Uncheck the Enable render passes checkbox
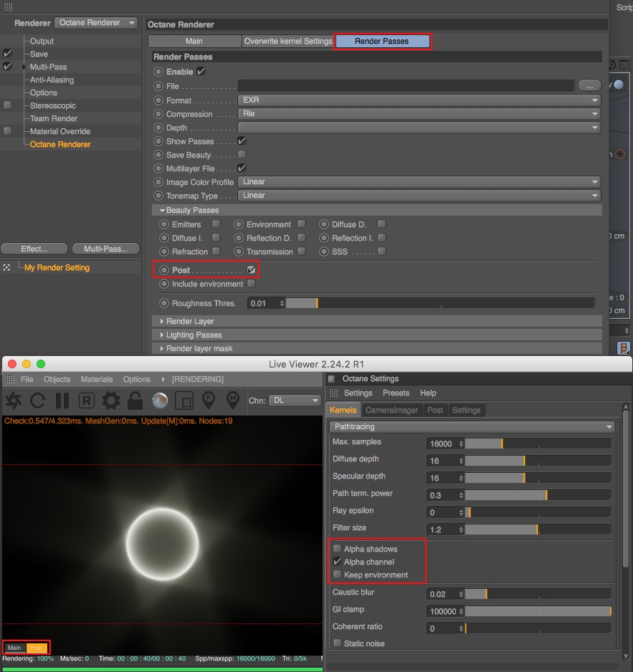633x672 pixels. (201, 72)
